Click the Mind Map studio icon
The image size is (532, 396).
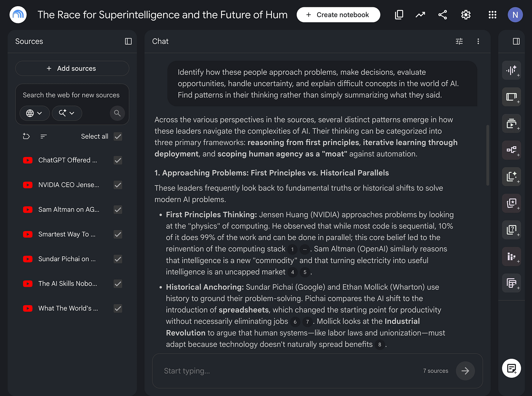pos(511,150)
